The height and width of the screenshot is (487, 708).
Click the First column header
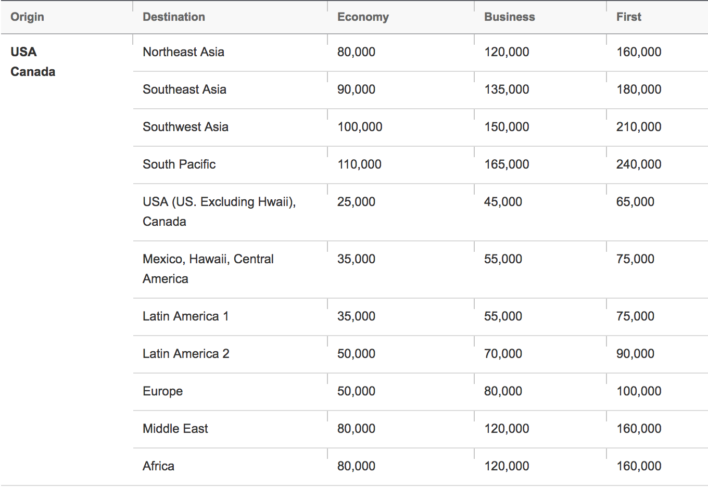[629, 17]
